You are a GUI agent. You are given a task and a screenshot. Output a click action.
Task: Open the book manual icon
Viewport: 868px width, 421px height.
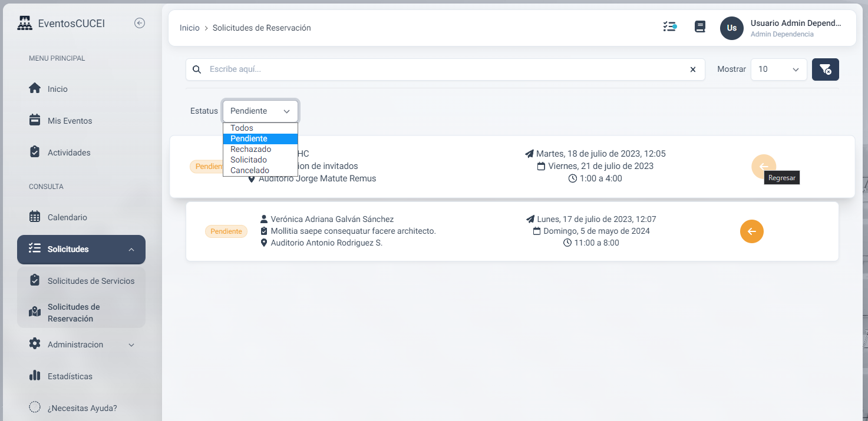pyautogui.click(x=700, y=27)
